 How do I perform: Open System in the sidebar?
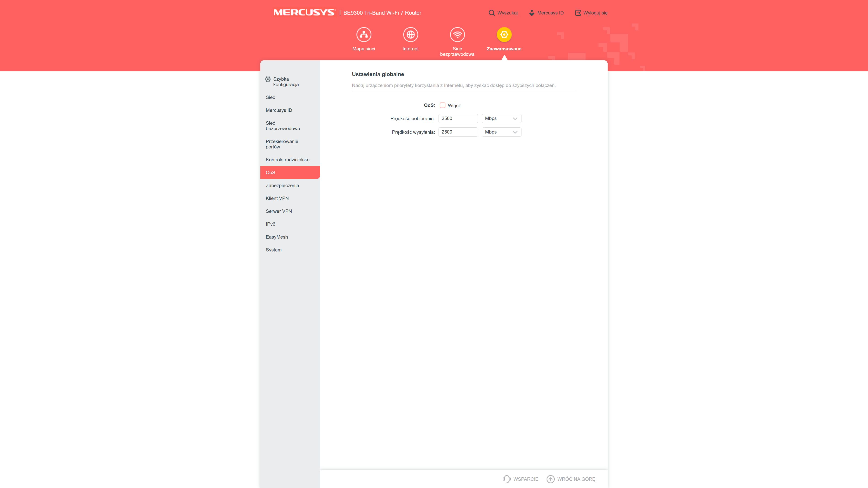coord(290,250)
